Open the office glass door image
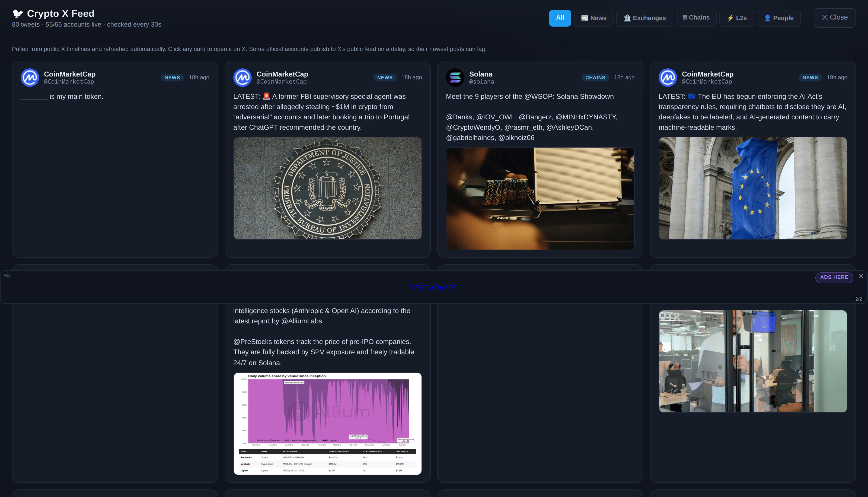868x497 pixels. point(752,361)
